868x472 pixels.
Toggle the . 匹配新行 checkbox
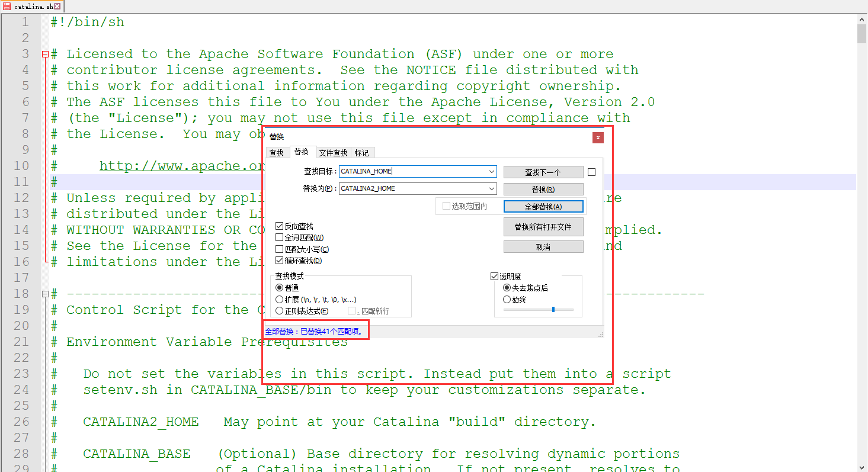pyautogui.click(x=351, y=311)
